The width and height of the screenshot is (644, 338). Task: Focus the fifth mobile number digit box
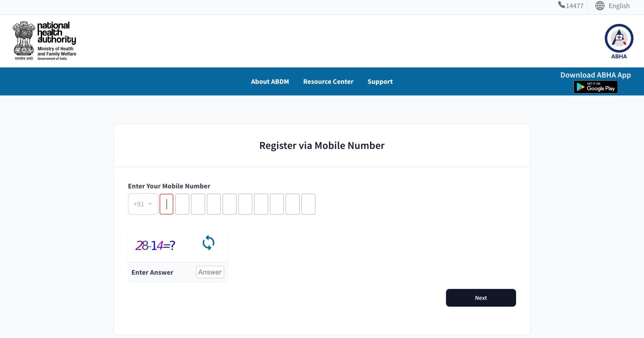tap(230, 204)
